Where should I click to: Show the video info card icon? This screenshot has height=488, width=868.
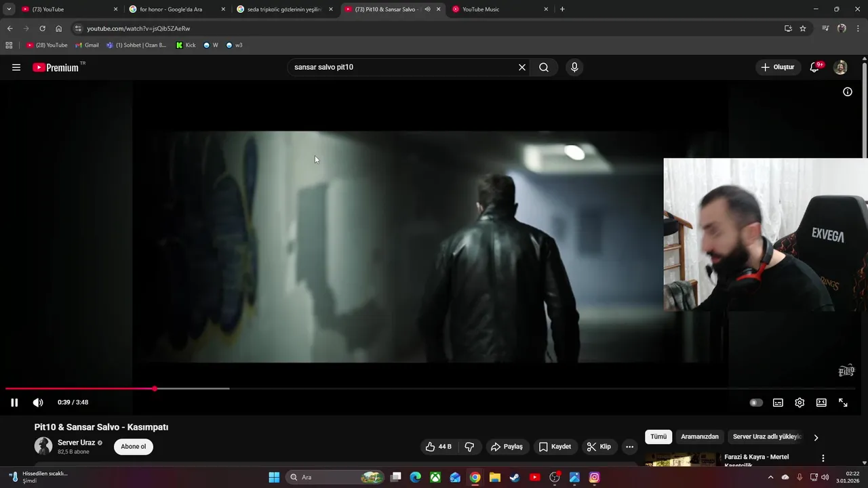pos(848,91)
